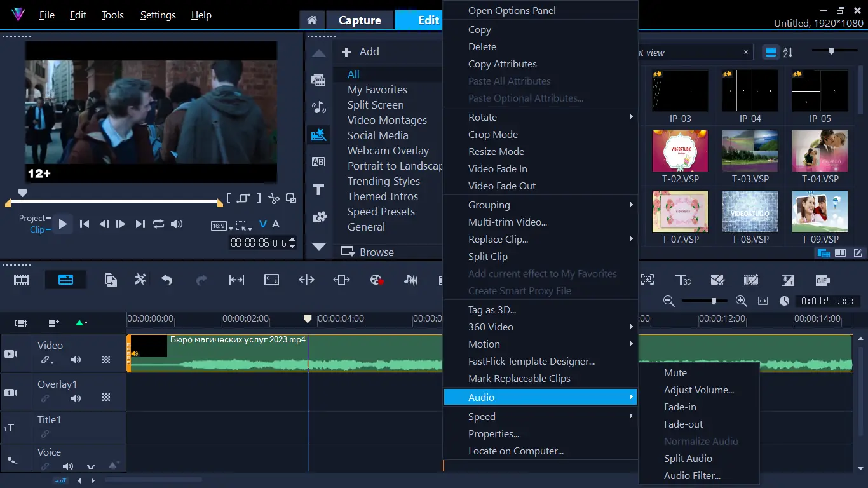Fit project in timeline window
The height and width of the screenshot is (488, 868).
763,301
